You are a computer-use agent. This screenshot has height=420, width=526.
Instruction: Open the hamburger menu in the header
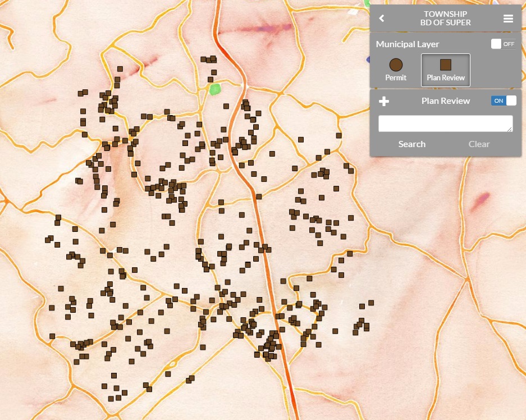click(x=508, y=19)
